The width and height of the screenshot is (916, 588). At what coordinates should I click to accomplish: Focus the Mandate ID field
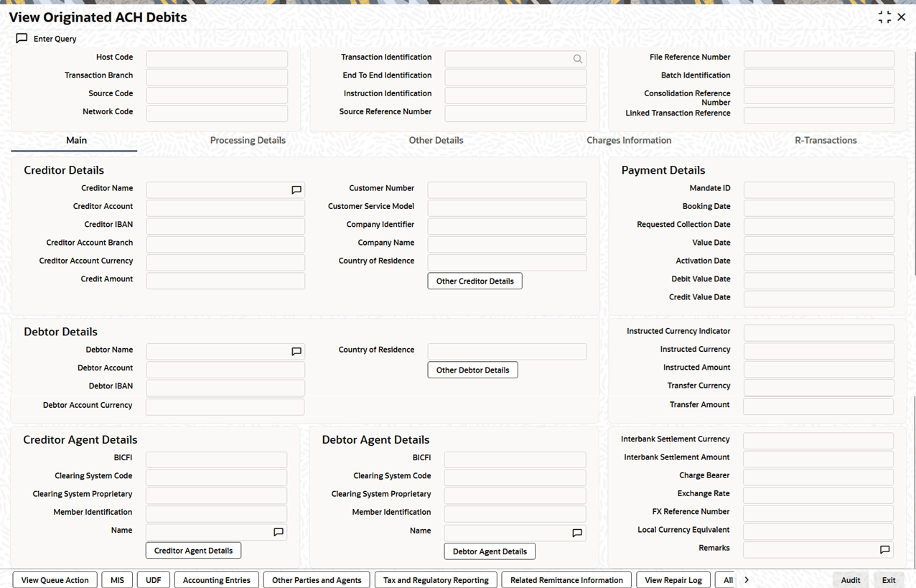coord(819,190)
